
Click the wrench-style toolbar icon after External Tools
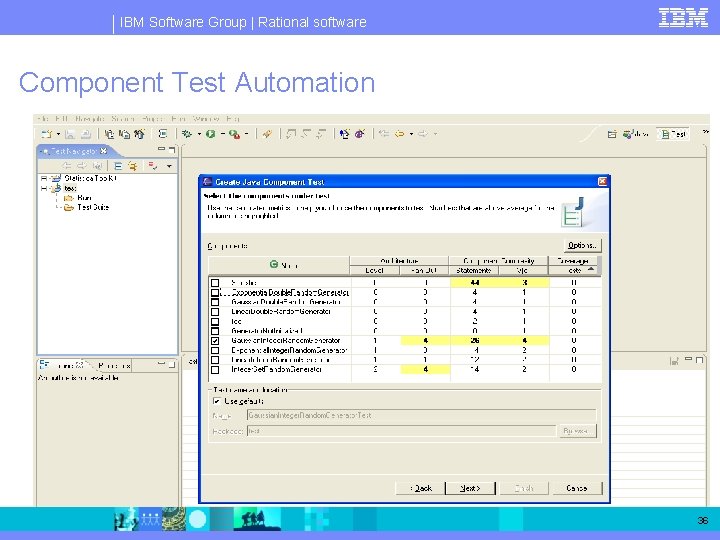point(267,134)
